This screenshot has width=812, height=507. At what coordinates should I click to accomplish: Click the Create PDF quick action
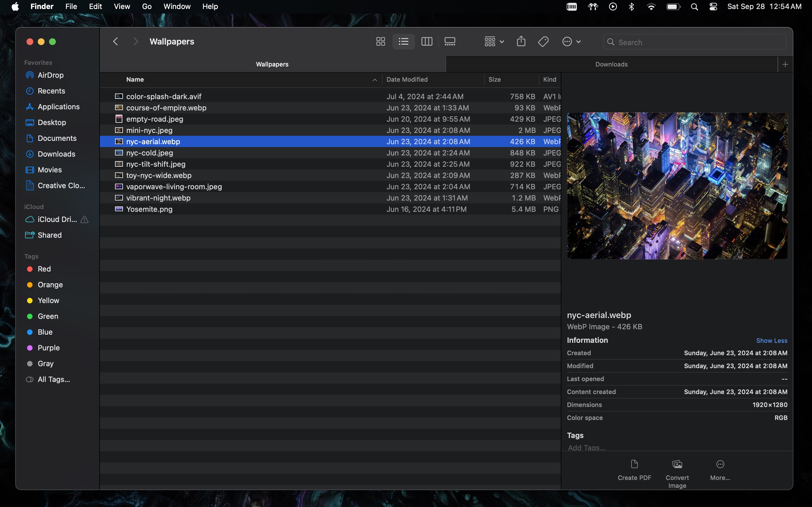pyautogui.click(x=634, y=470)
